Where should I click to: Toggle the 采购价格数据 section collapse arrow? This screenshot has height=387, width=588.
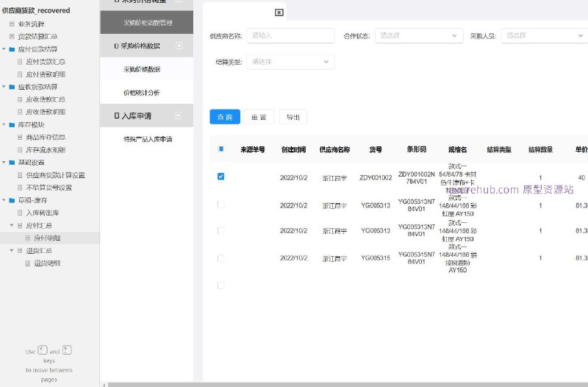pos(179,46)
